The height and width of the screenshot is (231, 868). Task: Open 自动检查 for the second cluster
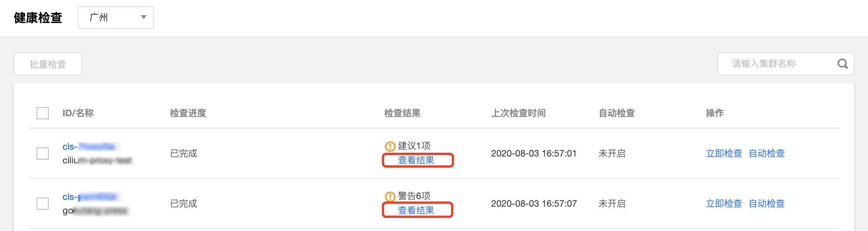(x=767, y=204)
